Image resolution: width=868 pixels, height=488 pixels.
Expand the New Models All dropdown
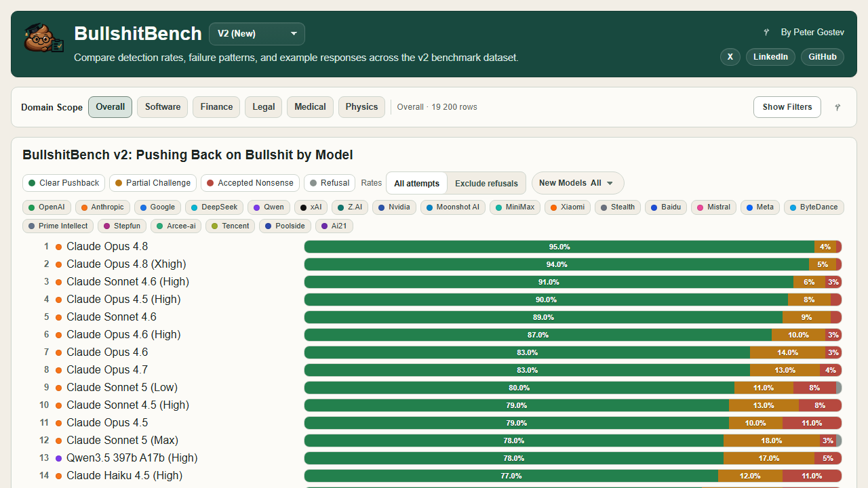tap(578, 183)
